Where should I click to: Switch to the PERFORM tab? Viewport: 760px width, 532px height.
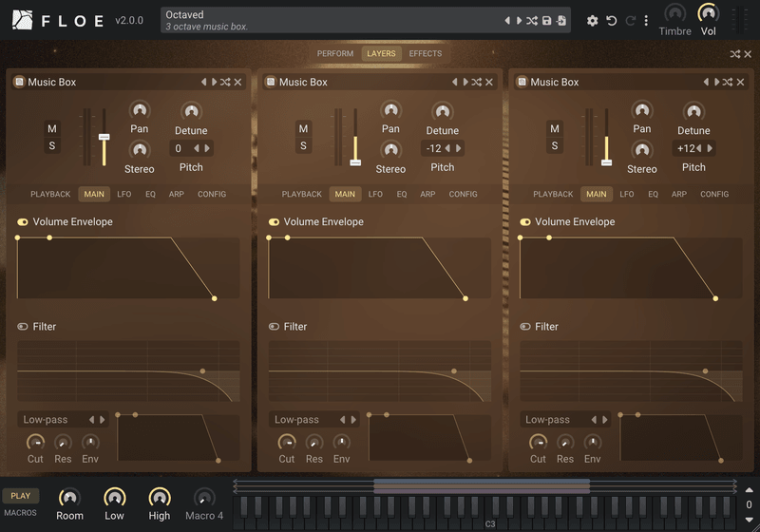point(335,53)
